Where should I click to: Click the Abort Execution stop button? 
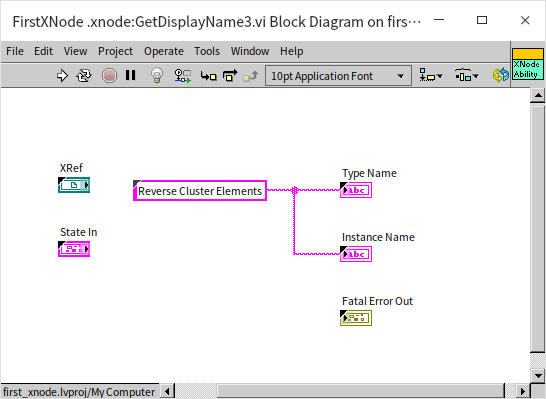coord(109,76)
